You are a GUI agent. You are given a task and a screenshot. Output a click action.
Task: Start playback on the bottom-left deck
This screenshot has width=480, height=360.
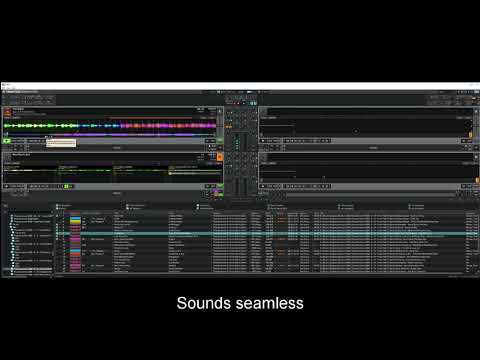(x=6, y=186)
